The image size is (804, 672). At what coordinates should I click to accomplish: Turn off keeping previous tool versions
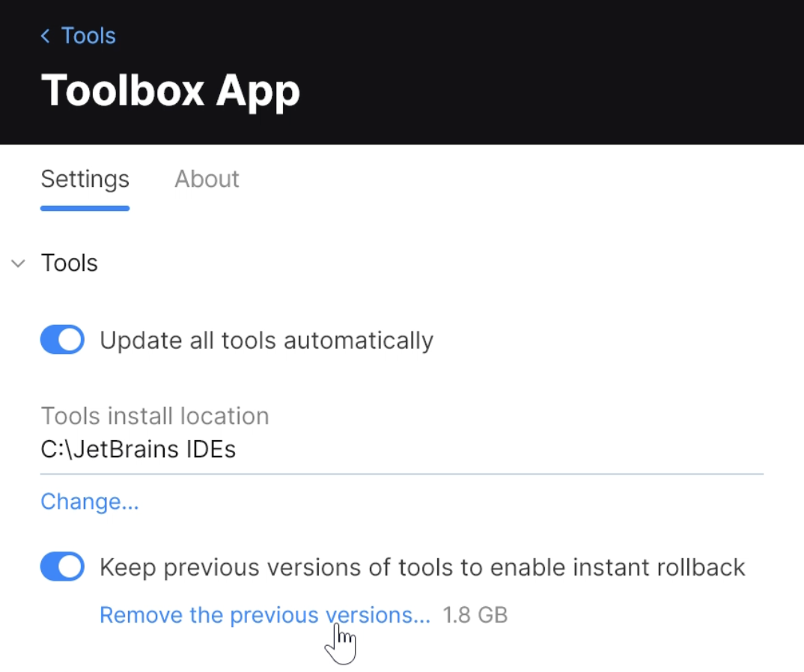pos(62,567)
